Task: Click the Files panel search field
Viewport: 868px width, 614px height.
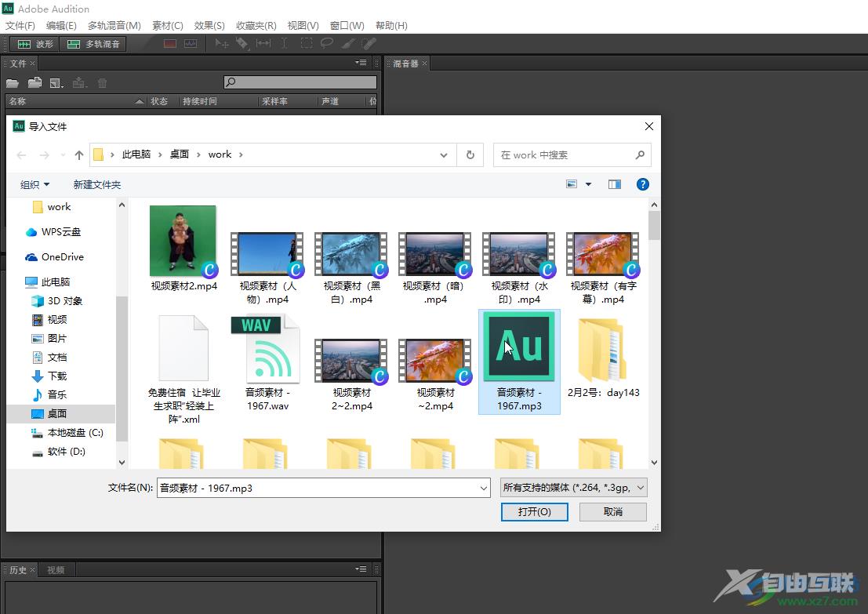Action: pos(300,82)
